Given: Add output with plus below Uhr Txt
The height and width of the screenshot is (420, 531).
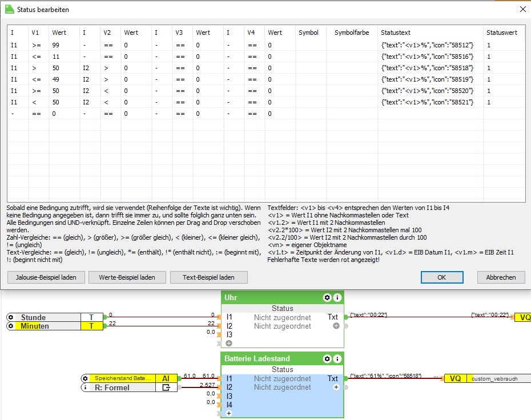Looking at the screenshot, I should click(336, 326).
